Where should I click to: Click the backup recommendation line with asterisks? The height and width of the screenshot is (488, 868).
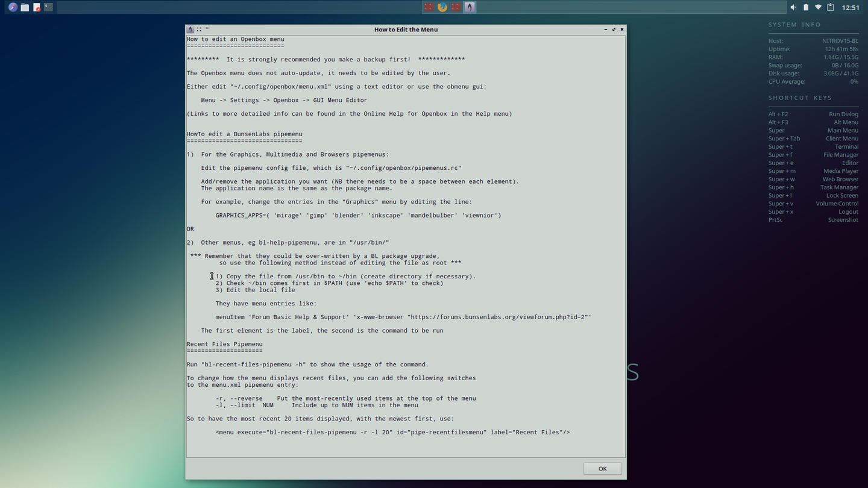325,59
